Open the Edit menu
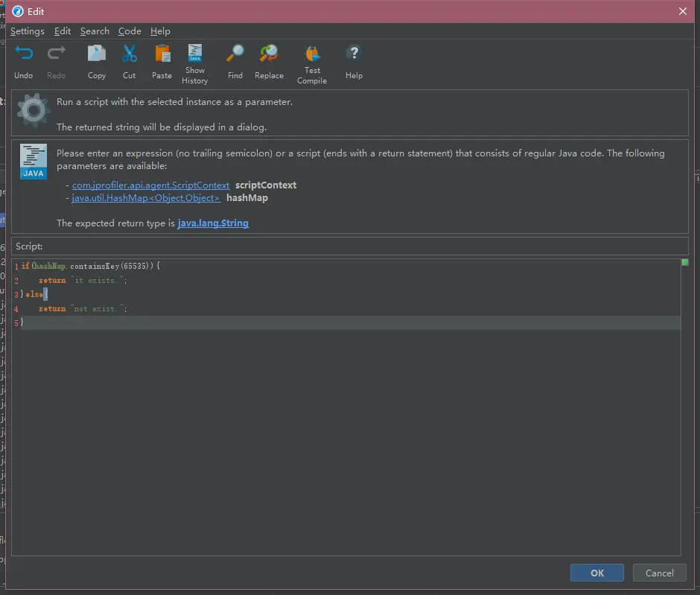This screenshot has width=700, height=595. [x=63, y=31]
